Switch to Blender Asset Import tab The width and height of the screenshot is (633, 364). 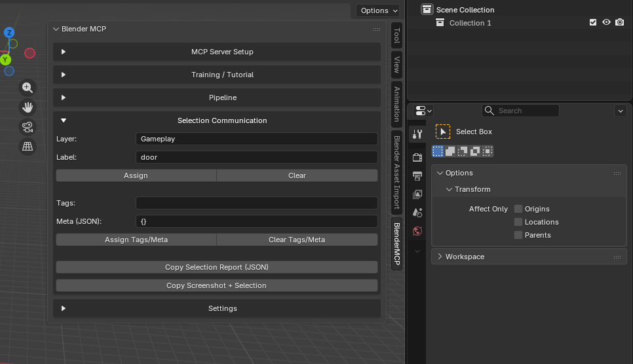pos(397,172)
